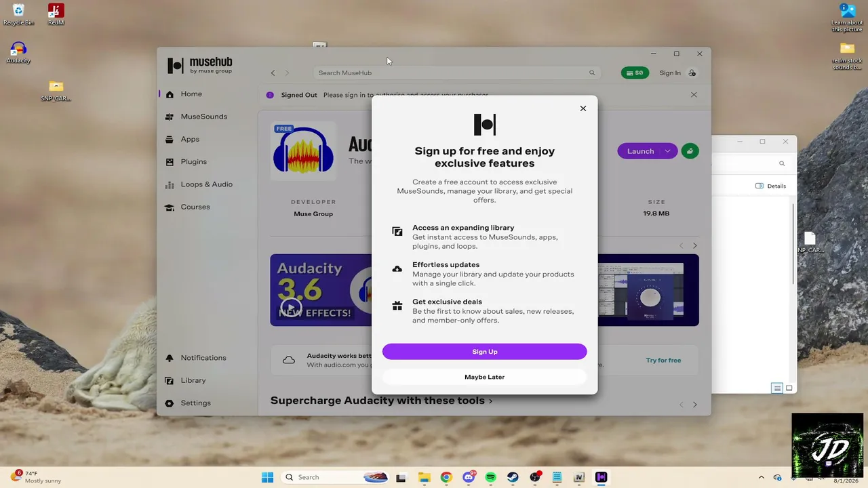Click the MuseHub logo
Screen dimensions: 868x488
point(200,65)
